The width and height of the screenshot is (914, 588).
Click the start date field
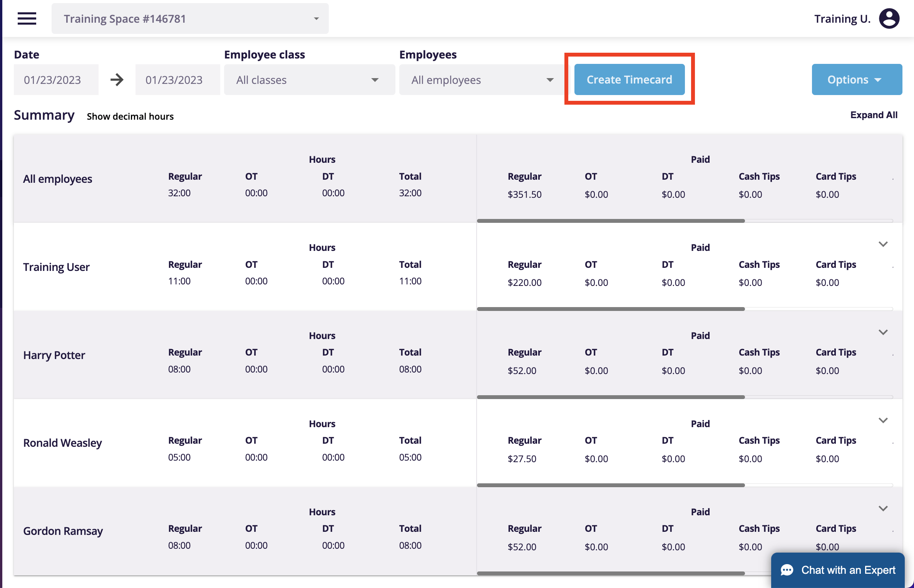click(x=56, y=80)
